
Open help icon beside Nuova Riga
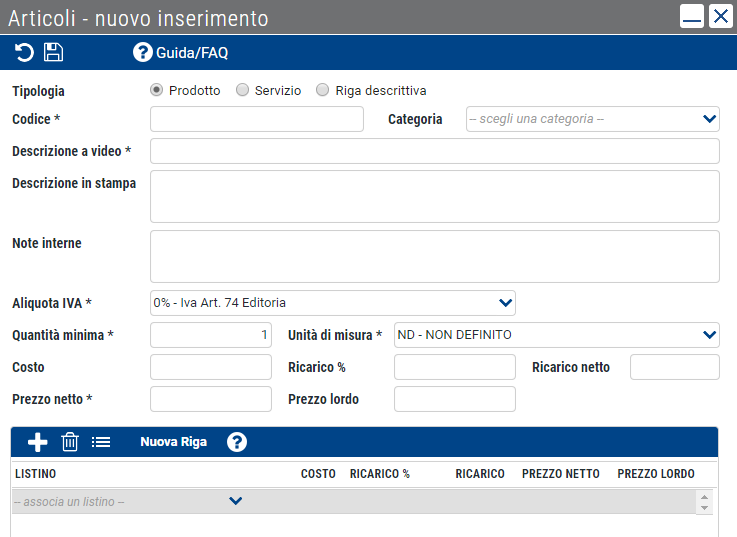[237, 442]
